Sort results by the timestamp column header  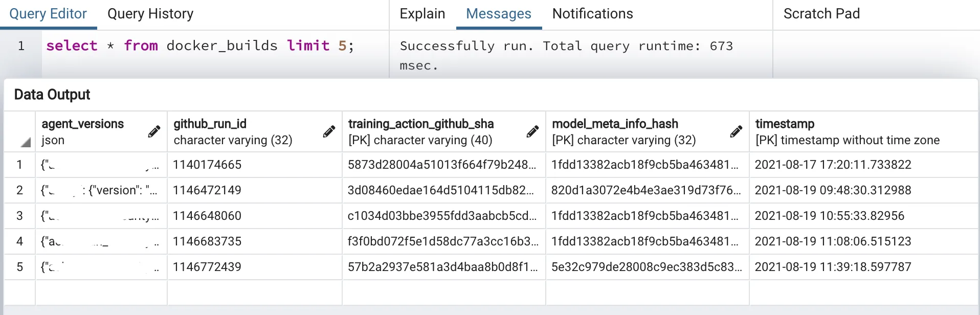point(783,124)
